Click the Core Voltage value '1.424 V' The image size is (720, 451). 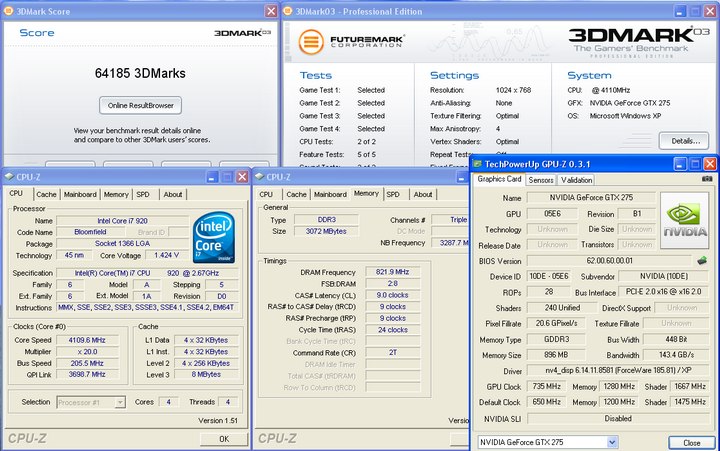166,255
